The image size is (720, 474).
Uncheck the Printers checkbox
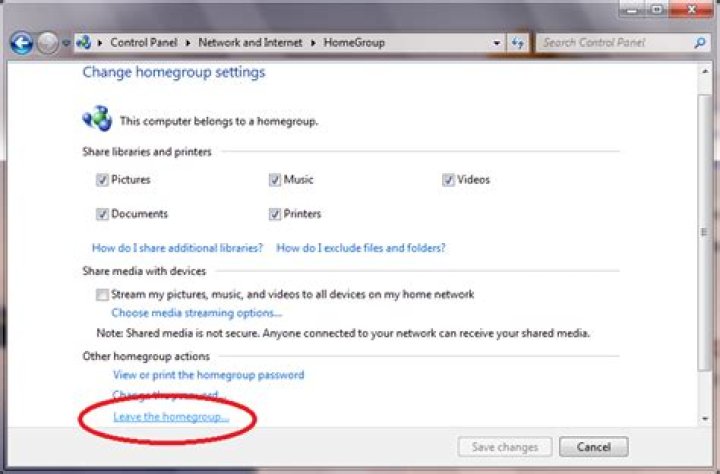point(275,214)
